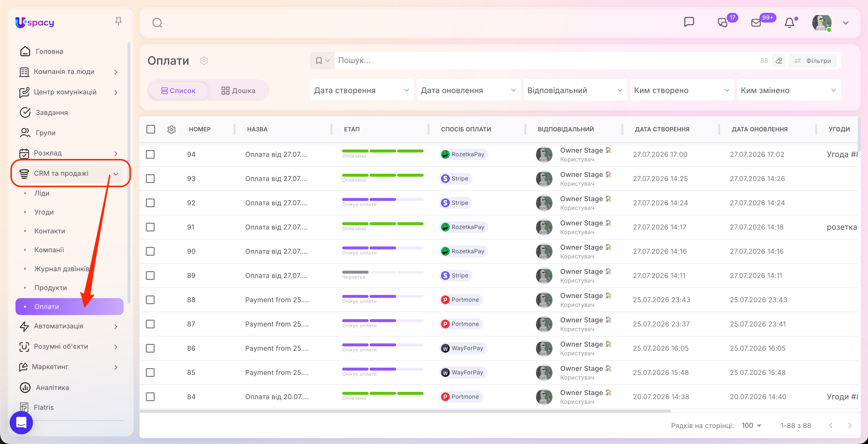This screenshot has height=444, width=868.
Task: Open the Оплати settings gear next to title
Action: (204, 61)
